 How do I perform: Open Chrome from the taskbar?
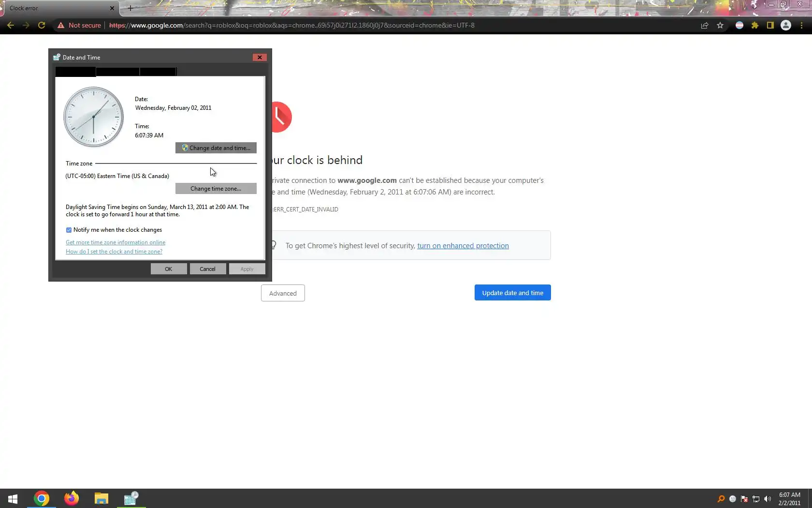[42, 498]
